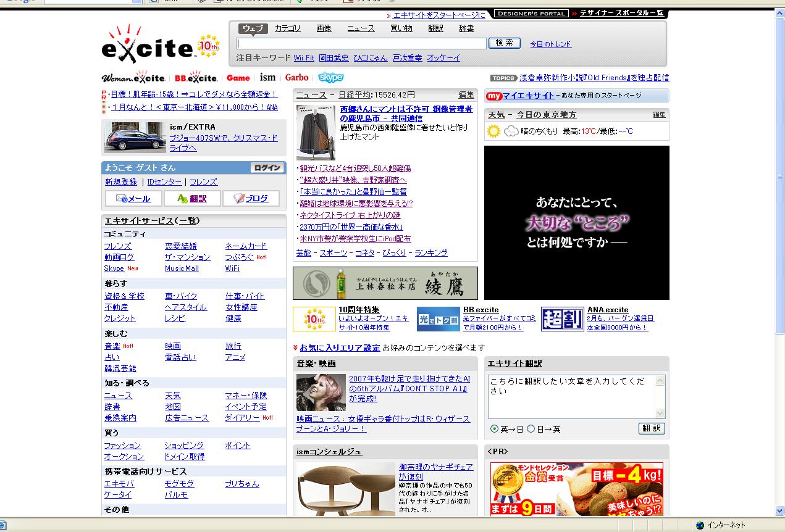This screenshot has width=785, height=532.
Task: Click the excite 10th anniversary logo
Action: 161,44
